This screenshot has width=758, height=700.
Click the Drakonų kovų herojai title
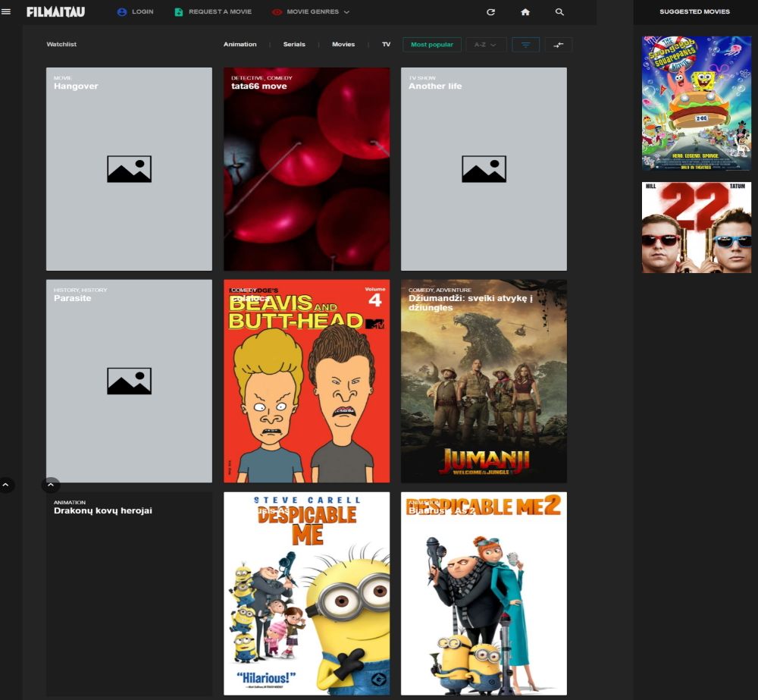(x=103, y=510)
